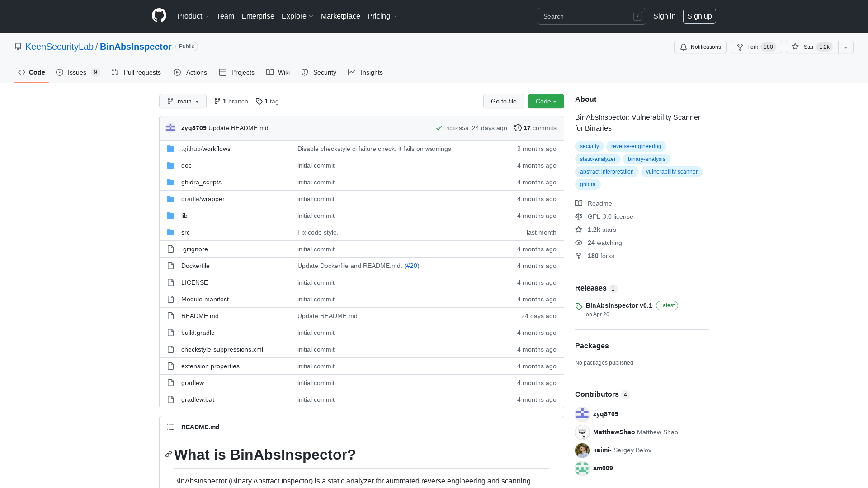Fork the repository with Fork button
Image resolution: width=868 pixels, height=488 pixels.
[756, 47]
